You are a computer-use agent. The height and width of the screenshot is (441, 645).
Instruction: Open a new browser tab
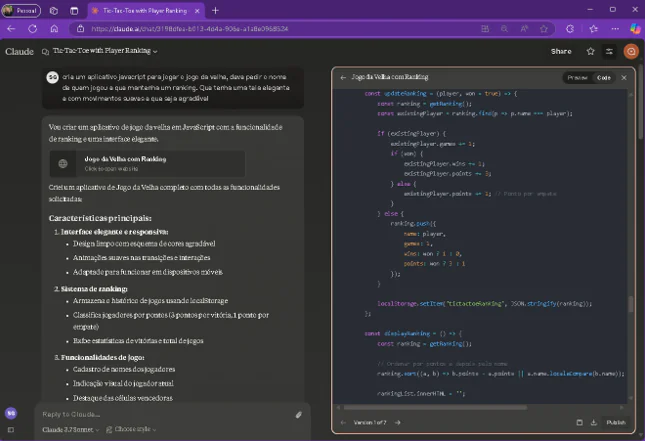coord(215,11)
